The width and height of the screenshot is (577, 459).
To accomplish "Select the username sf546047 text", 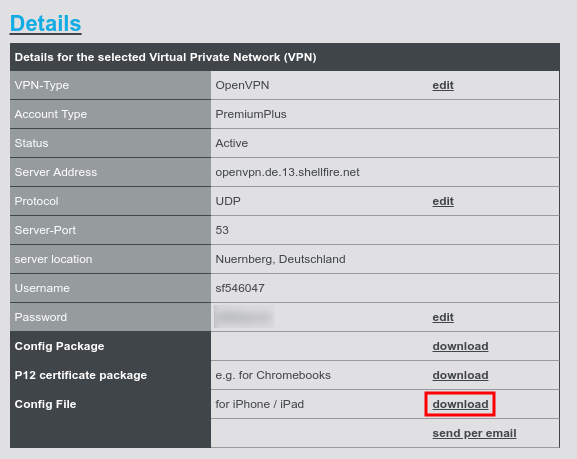I will pos(240,288).
